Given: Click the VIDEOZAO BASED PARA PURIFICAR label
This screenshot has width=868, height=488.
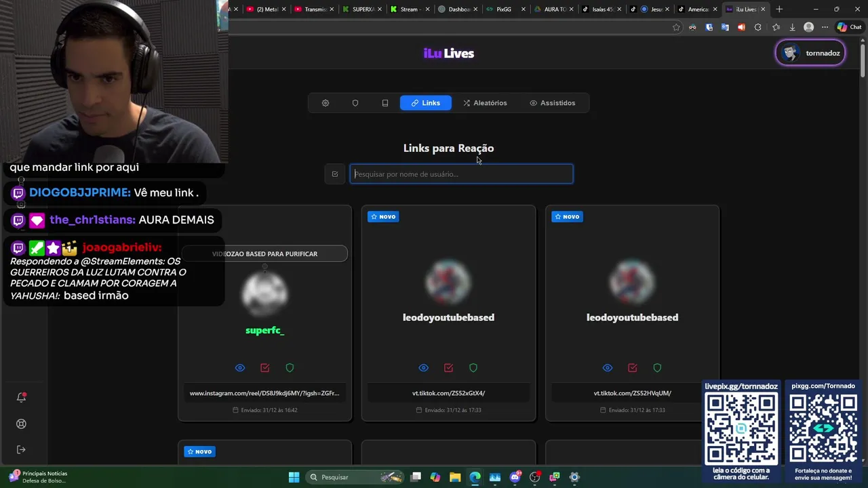Looking at the screenshot, I should 264,253.
